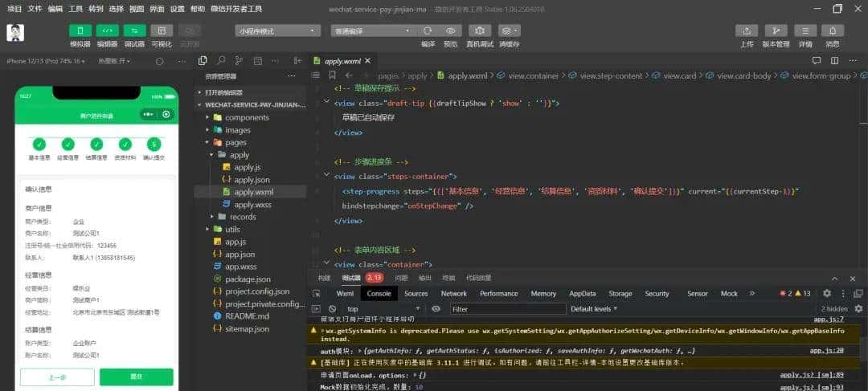Open the source control branch icon
The image size is (868, 391).
239,61
